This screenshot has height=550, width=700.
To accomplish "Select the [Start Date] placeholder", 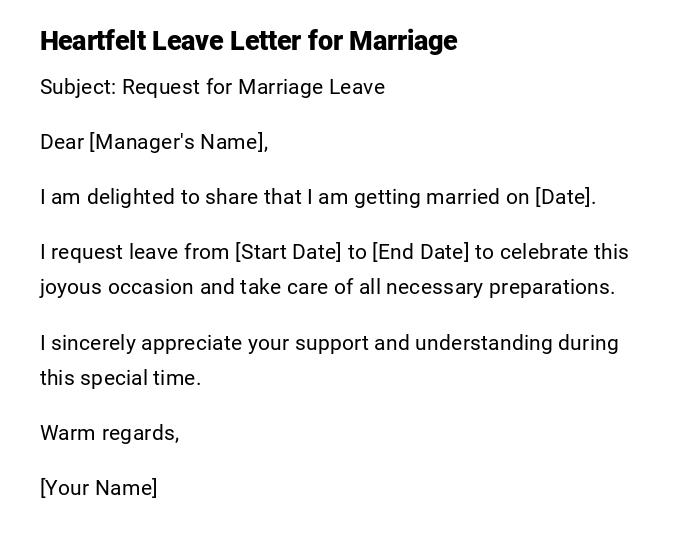I will [x=288, y=252].
